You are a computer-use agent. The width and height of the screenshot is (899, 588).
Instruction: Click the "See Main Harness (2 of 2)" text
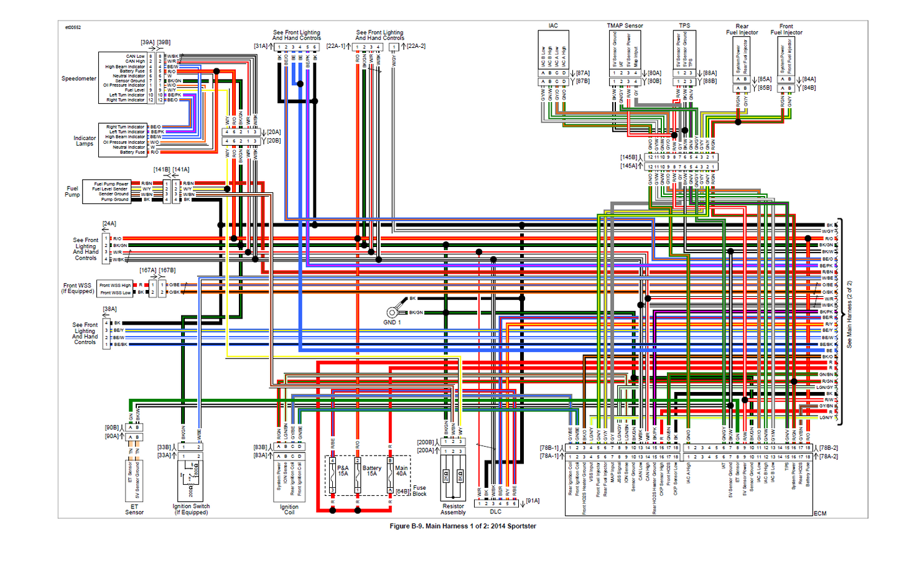coord(849,314)
